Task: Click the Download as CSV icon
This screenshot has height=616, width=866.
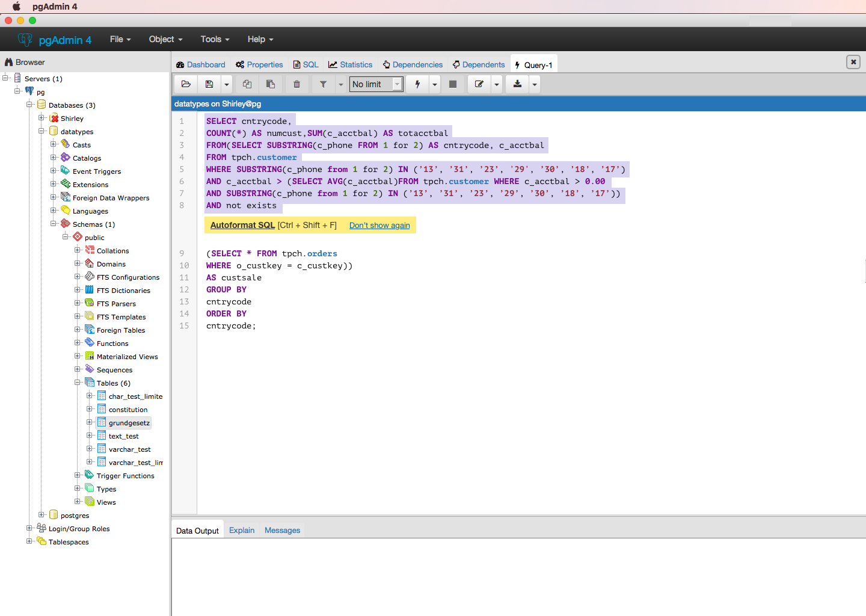Action: (x=517, y=84)
